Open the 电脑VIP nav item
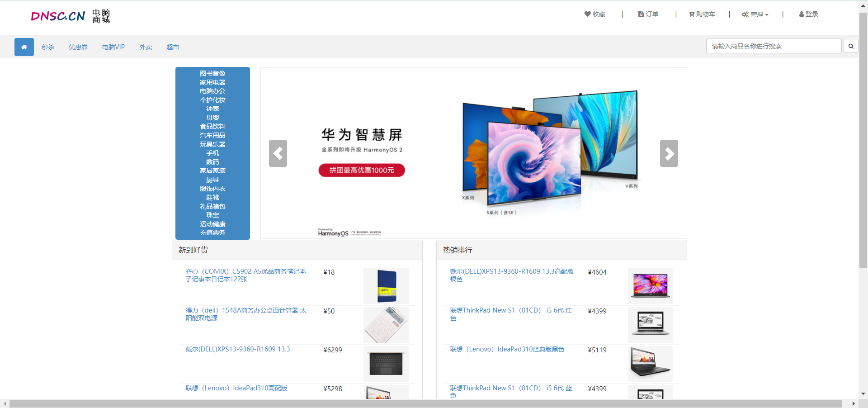 click(113, 47)
